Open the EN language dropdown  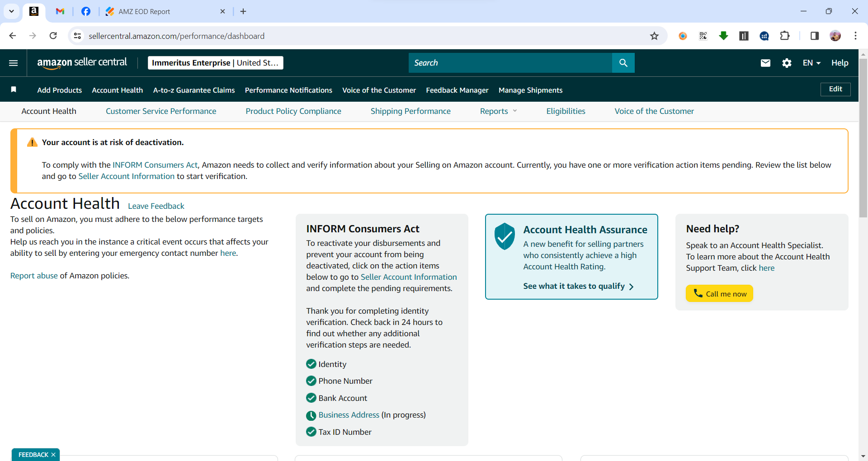(811, 63)
